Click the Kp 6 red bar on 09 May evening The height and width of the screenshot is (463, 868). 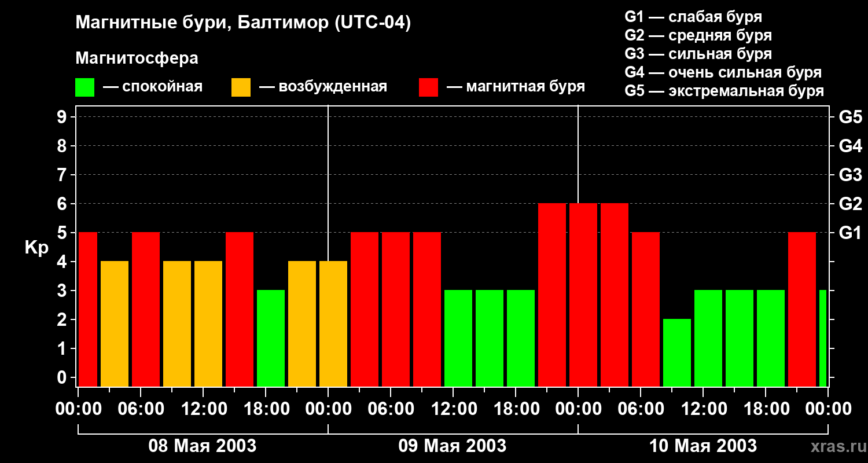(x=552, y=295)
